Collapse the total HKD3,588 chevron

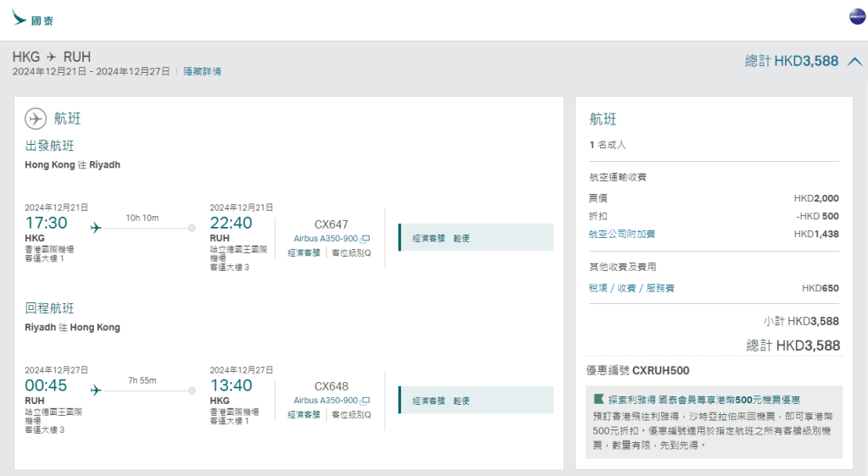pos(854,61)
